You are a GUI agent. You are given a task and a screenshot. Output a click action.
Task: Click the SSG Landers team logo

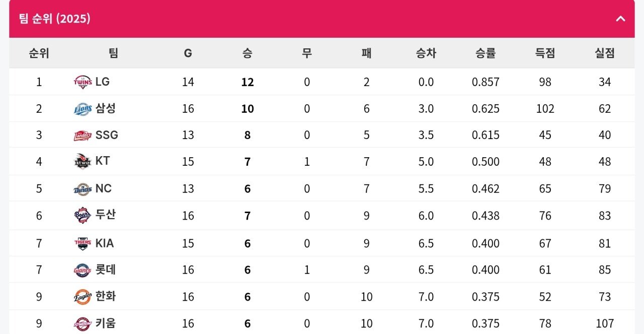pyautogui.click(x=83, y=135)
